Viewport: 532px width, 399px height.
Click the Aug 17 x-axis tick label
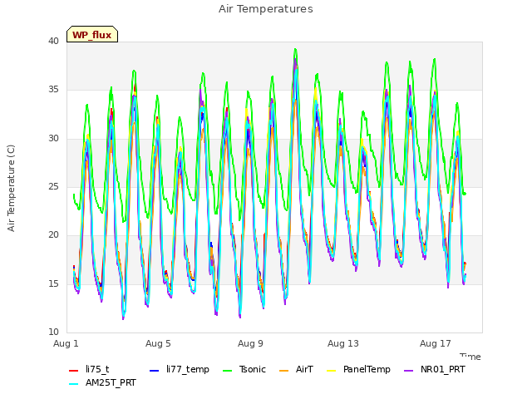click(436, 343)
